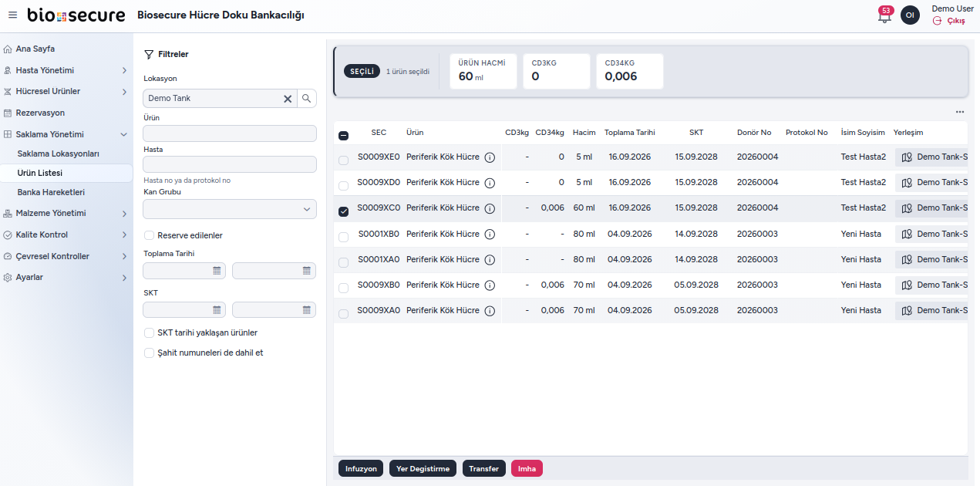Toggle the select-all header checkbox
Viewport: 980px width, 486px height.
(x=343, y=136)
